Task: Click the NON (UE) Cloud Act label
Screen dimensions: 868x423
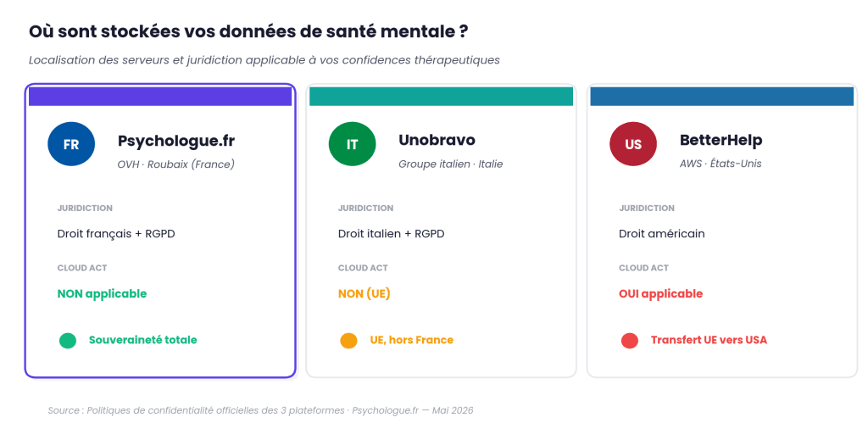Action: coord(364,293)
